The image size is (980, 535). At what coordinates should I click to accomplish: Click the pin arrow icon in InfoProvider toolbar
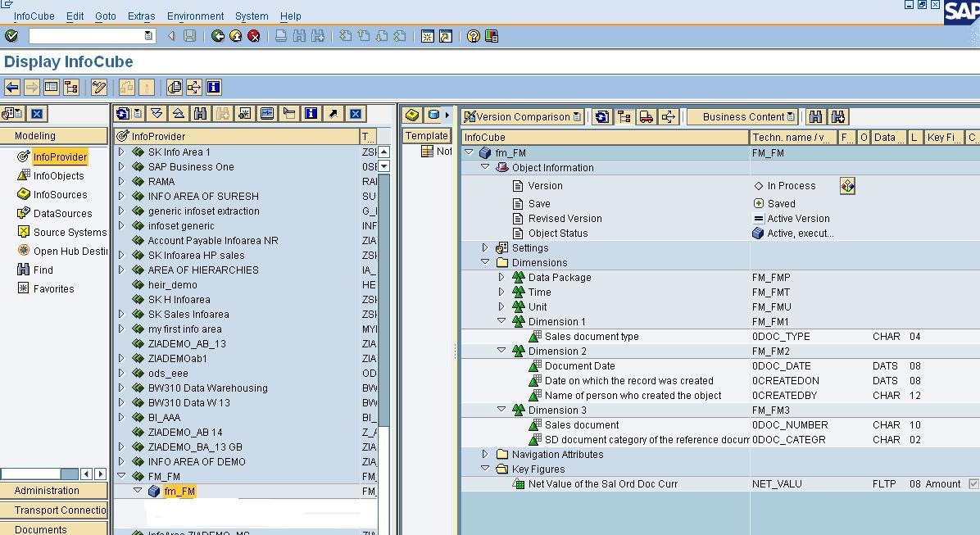[x=333, y=114]
